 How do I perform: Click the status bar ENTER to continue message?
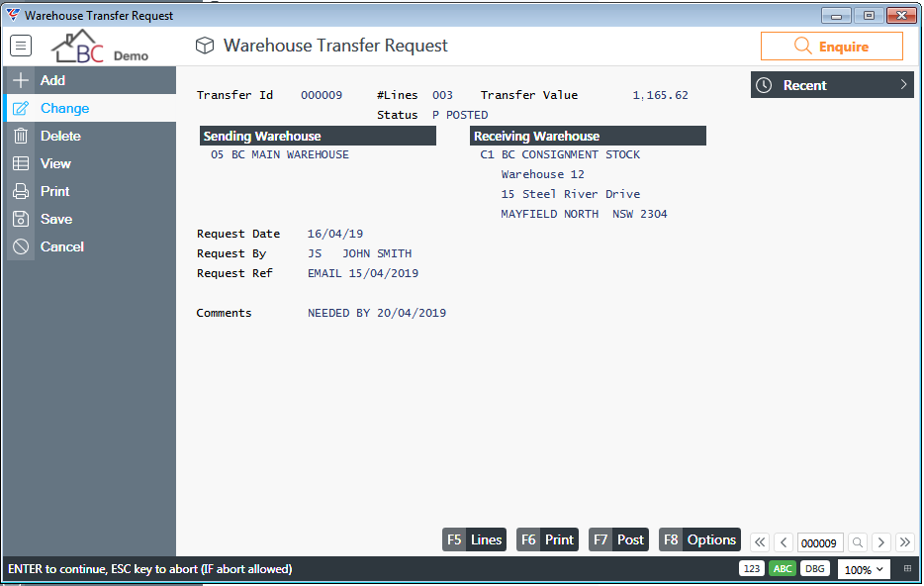point(150,569)
